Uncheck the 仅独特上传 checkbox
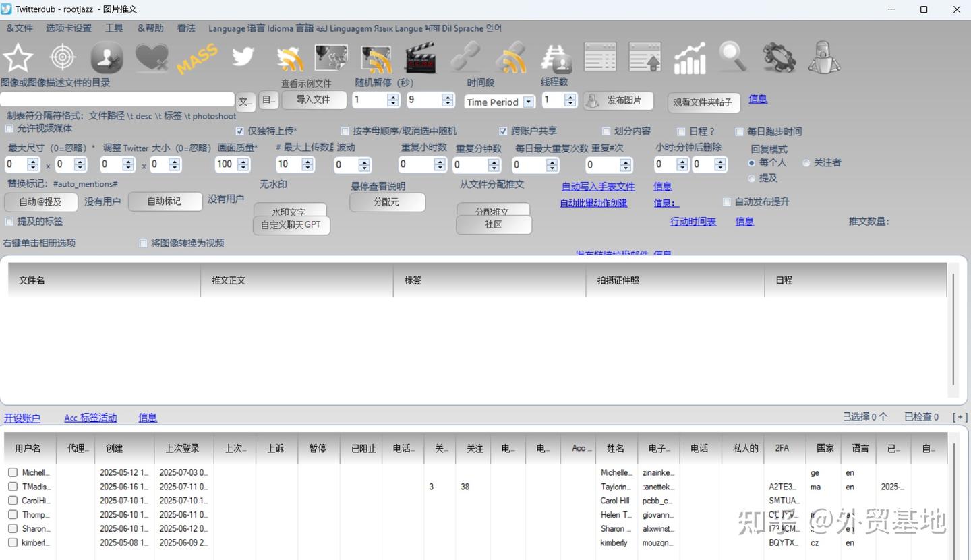 pyautogui.click(x=239, y=131)
